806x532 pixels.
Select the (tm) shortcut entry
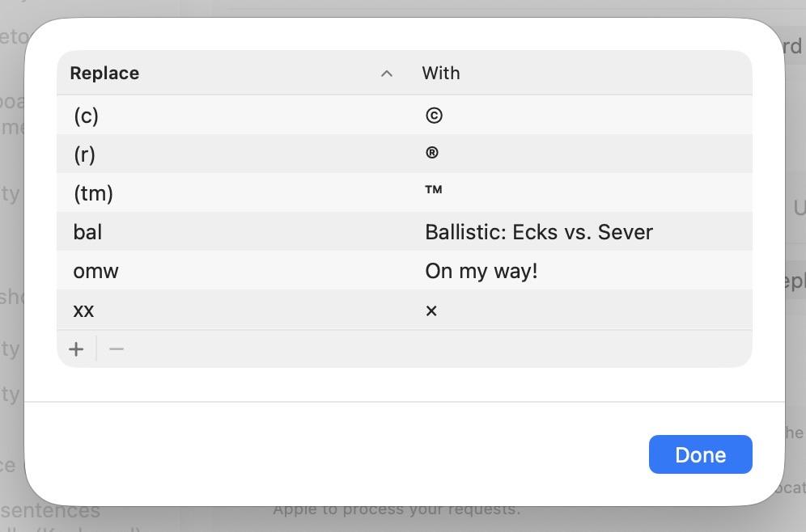pyautogui.click(x=93, y=193)
